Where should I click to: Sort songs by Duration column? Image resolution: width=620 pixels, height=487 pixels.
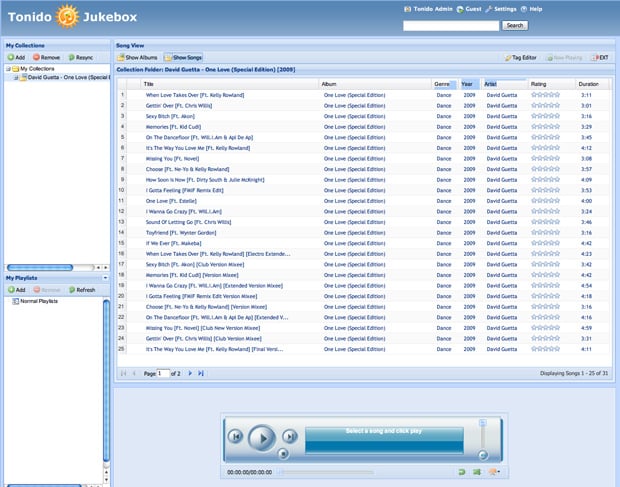click(x=592, y=84)
